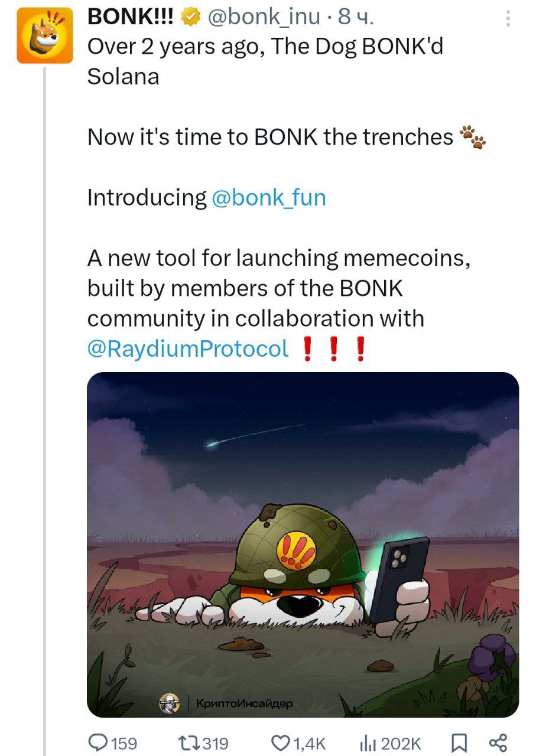536x756 pixels.
Task: Open the @RaydiumProtocol mention link
Action: coord(188,348)
